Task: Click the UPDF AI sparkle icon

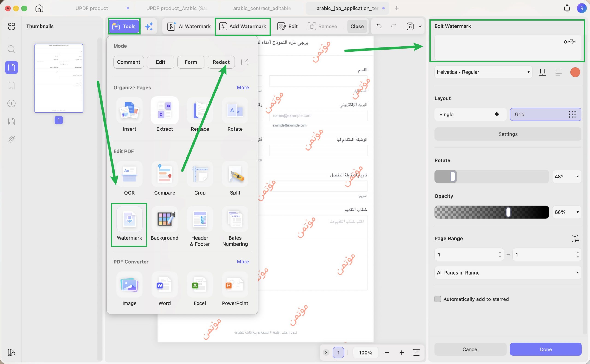Action: [149, 26]
